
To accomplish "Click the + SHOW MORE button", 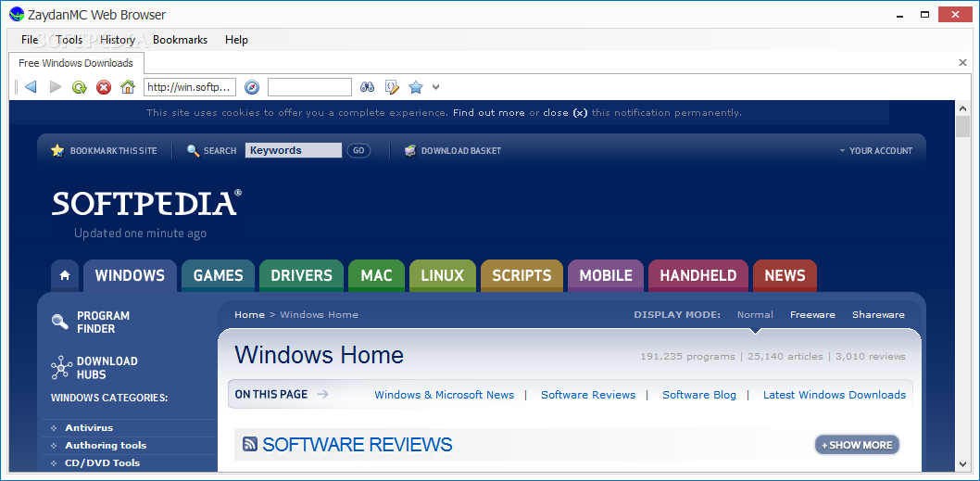I will tap(857, 445).
